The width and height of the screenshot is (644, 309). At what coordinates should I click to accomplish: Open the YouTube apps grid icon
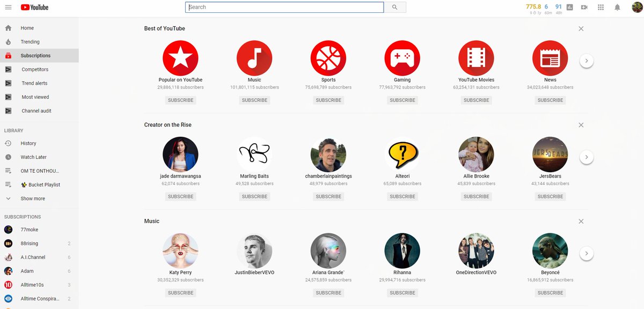point(601,7)
